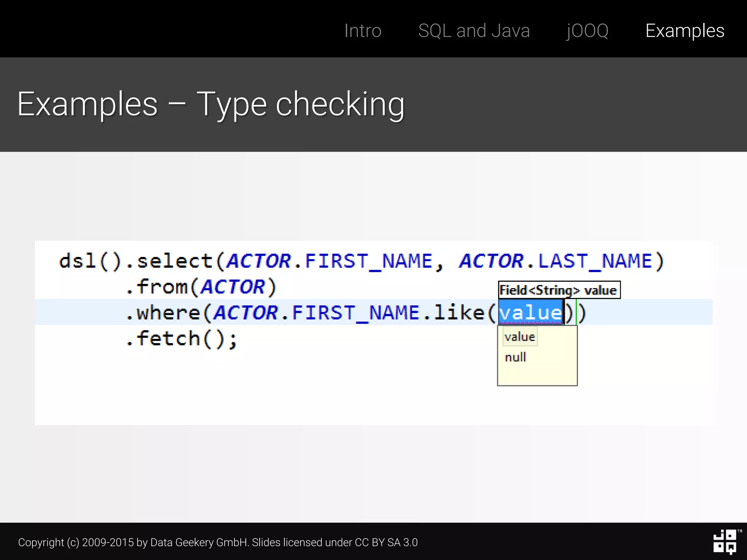Click FIRST_NAME in the where clause

point(355,312)
